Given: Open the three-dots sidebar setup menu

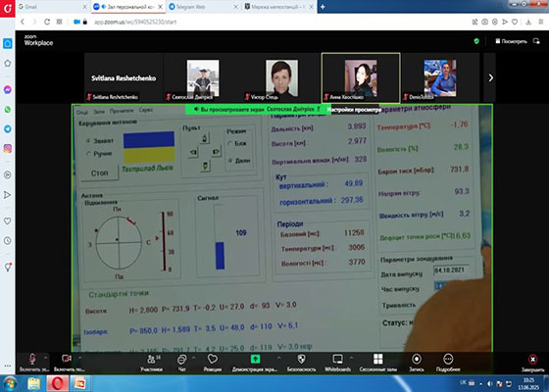Looking at the screenshot, I should pos(8,367).
